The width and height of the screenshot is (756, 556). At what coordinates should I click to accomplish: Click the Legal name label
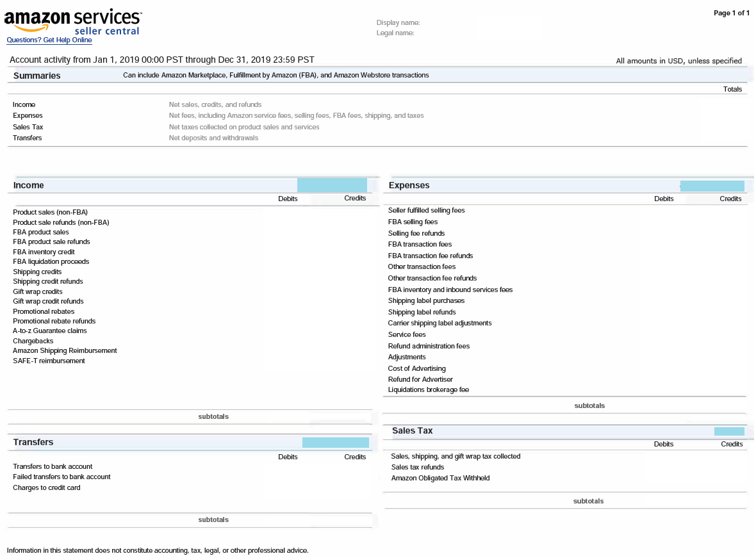[x=395, y=33]
